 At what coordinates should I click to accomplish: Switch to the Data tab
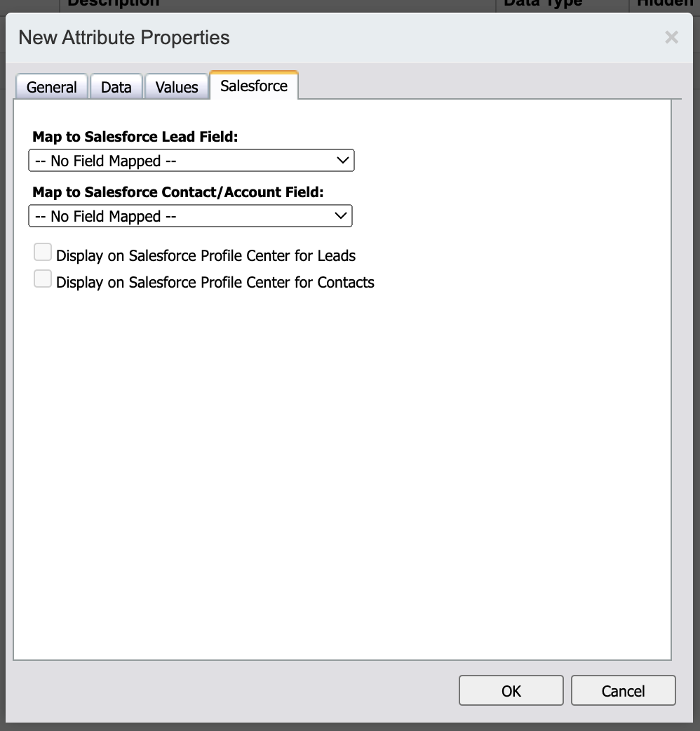point(116,86)
